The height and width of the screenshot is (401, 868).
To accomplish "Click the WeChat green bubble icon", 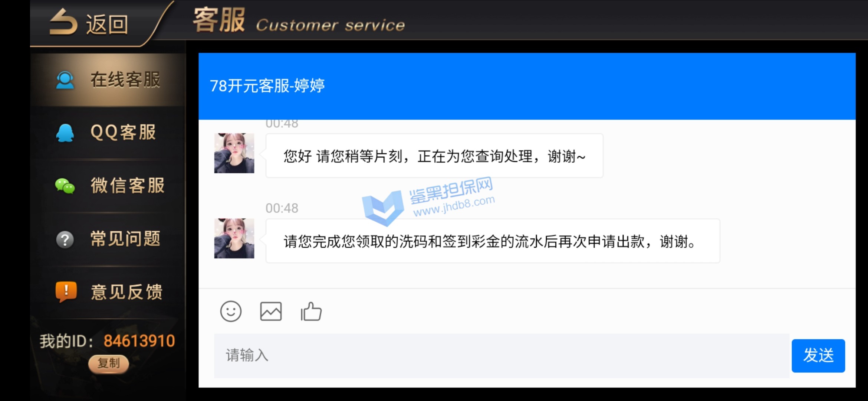I will click(x=65, y=186).
